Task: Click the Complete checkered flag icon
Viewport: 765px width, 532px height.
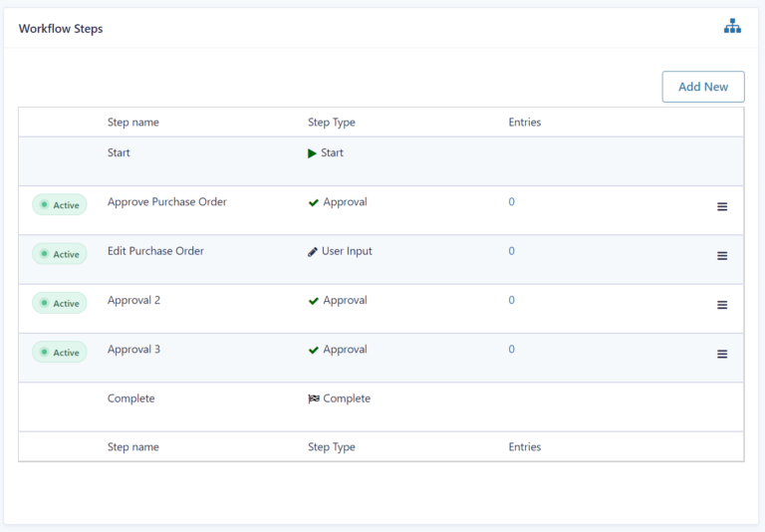Action: (314, 399)
